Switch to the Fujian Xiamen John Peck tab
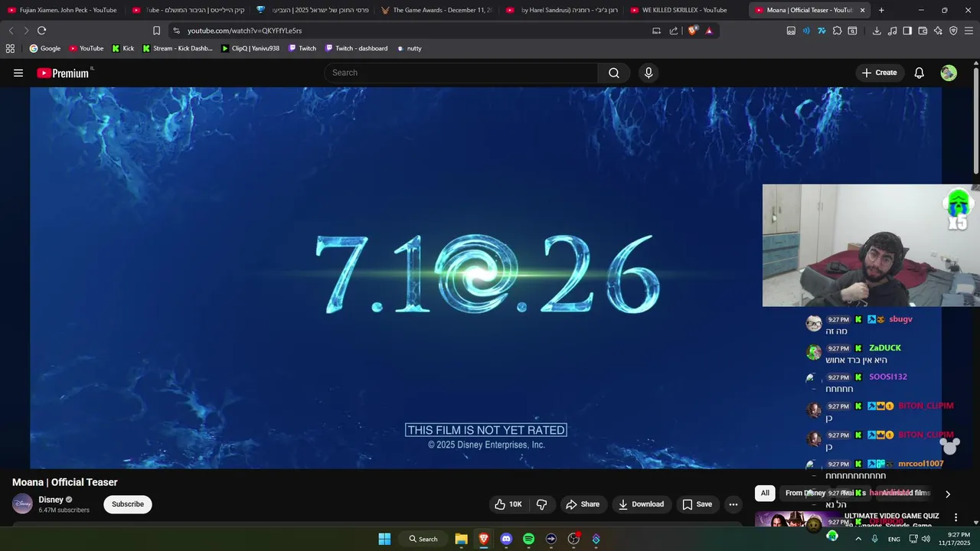Screen dimensions: 980x551 pos(62,10)
